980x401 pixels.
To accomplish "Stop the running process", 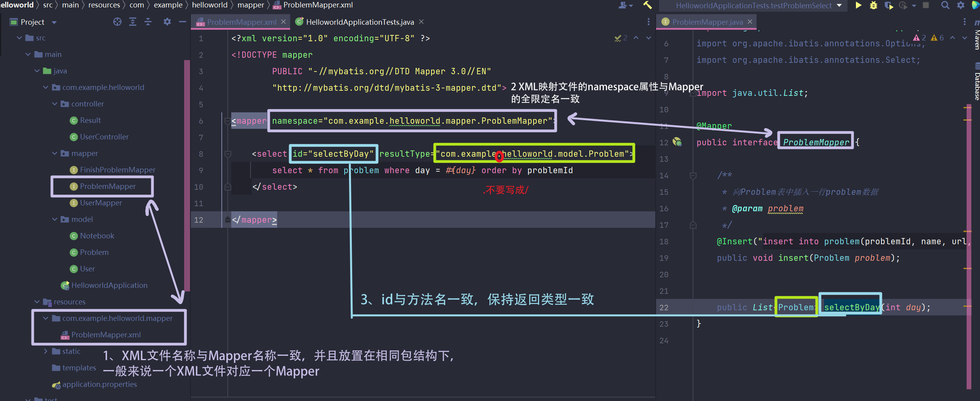I will 926,5.
